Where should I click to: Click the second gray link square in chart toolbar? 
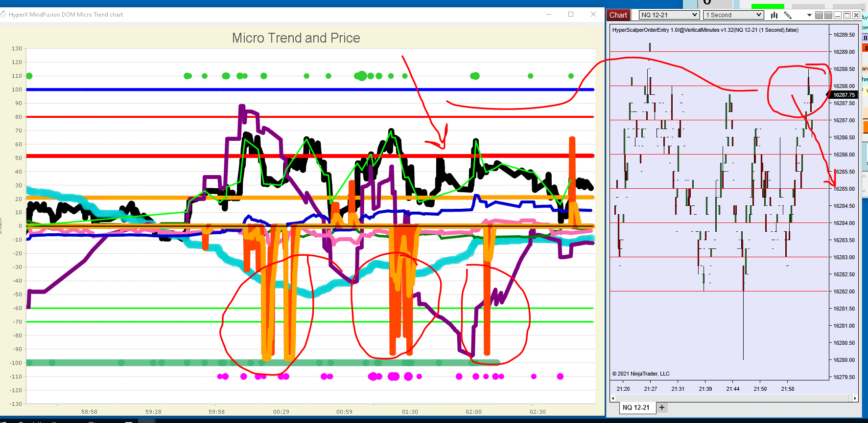(x=828, y=15)
